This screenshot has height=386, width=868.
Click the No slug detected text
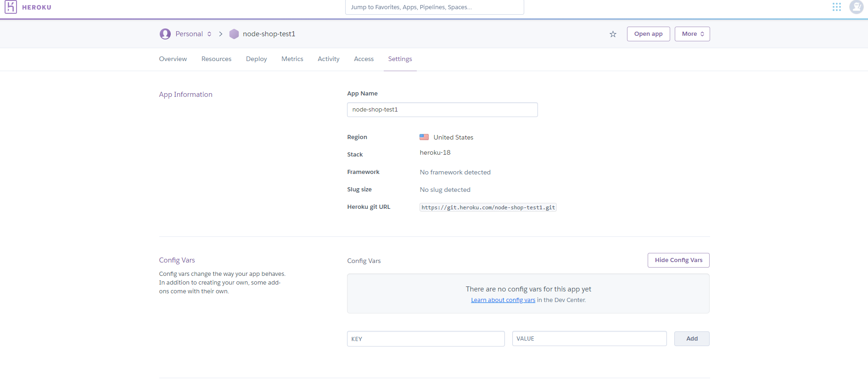(x=445, y=190)
